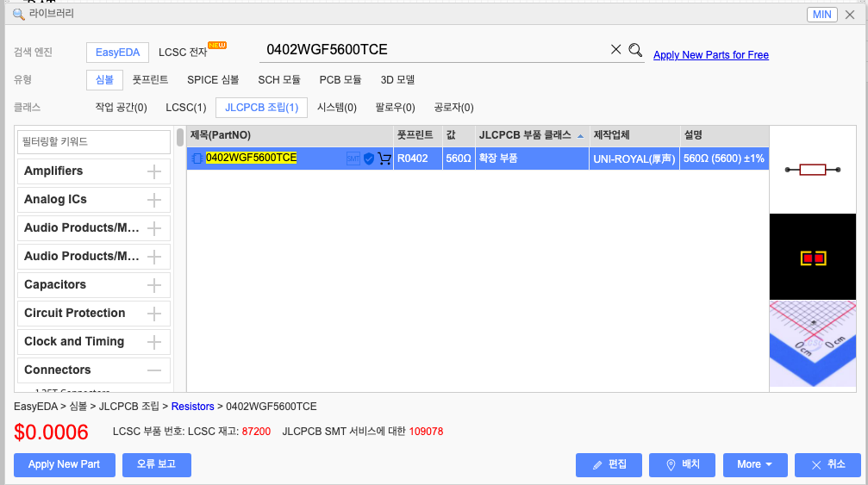Viewport: 868px width, 485px height.
Task: Select the EasyEDA search engine
Action: pyautogui.click(x=117, y=53)
